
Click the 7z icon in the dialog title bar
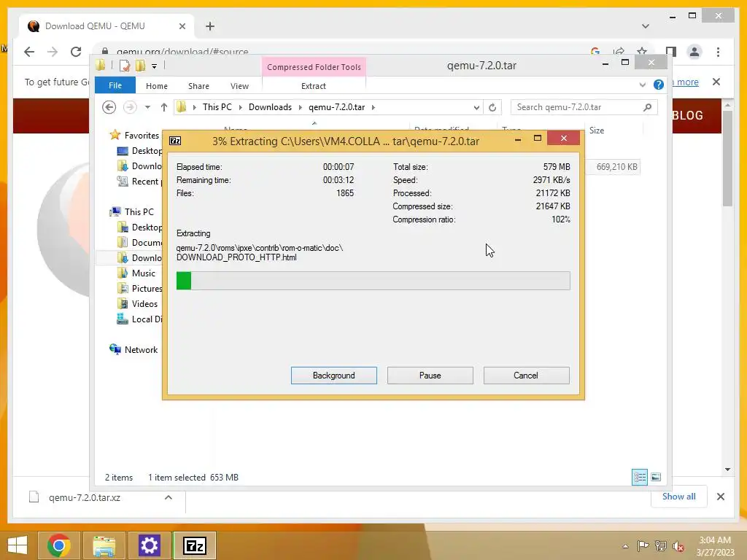pos(175,141)
